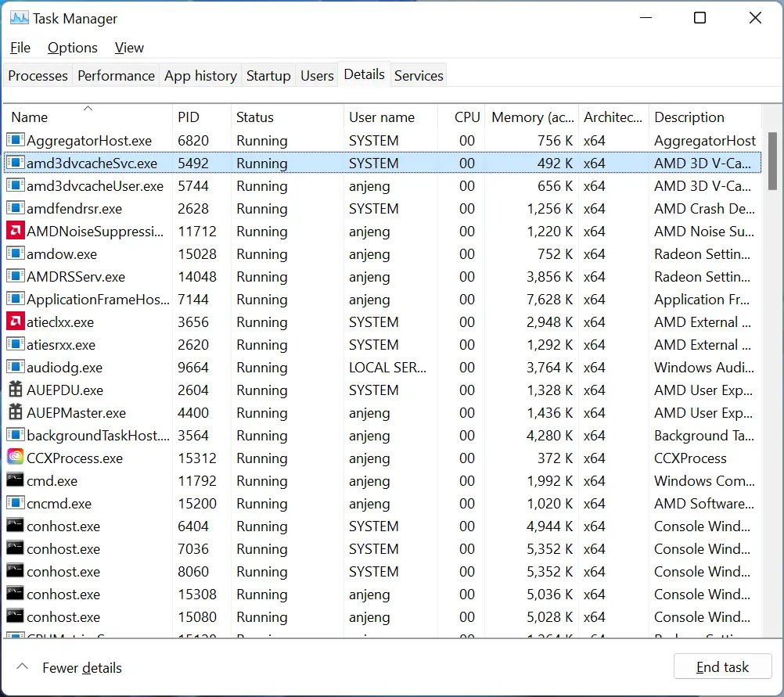
Task: Click the colorful CCXProcess.exe icon
Action: [15, 458]
